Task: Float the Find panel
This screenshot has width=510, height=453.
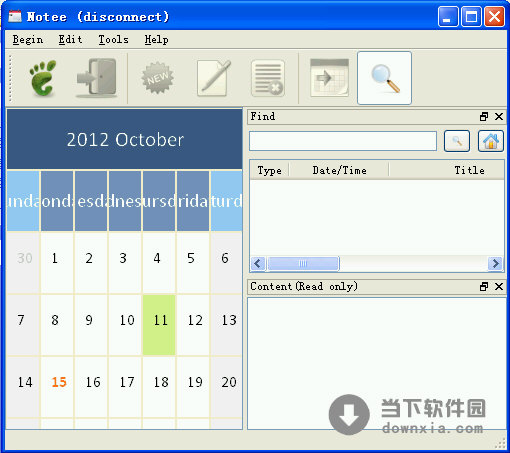Action: tap(484, 116)
